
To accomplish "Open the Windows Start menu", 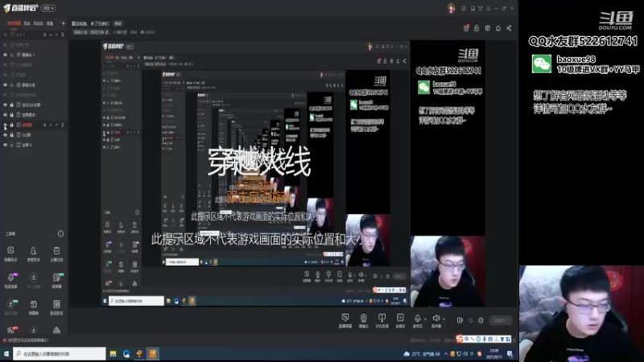I will point(6,353).
